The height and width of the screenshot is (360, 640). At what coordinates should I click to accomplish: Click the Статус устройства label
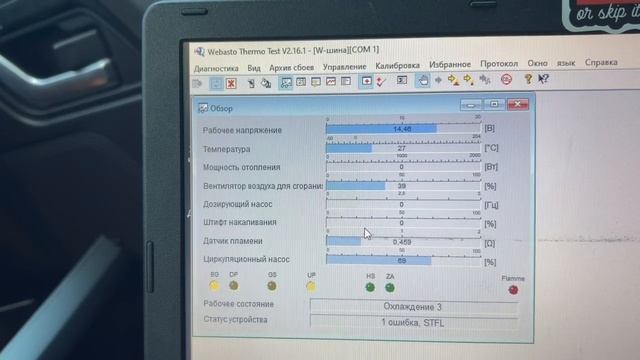point(236,320)
